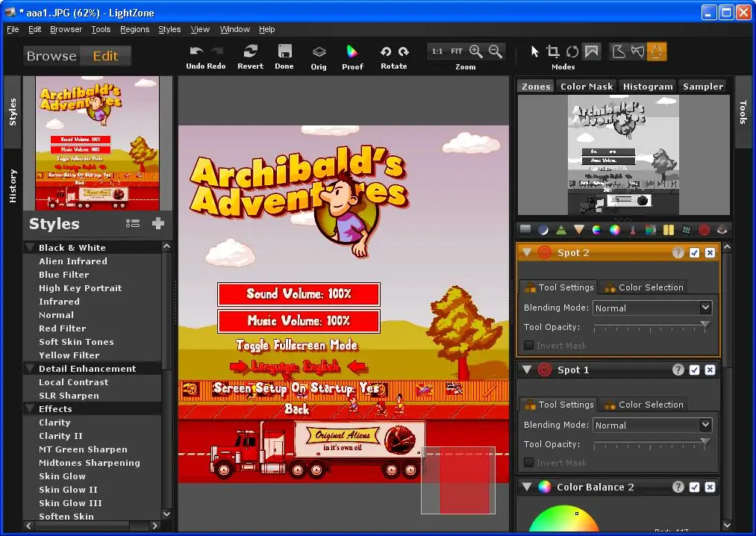Switch to the Histogram tab
756x536 pixels.
[x=648, y=87]
